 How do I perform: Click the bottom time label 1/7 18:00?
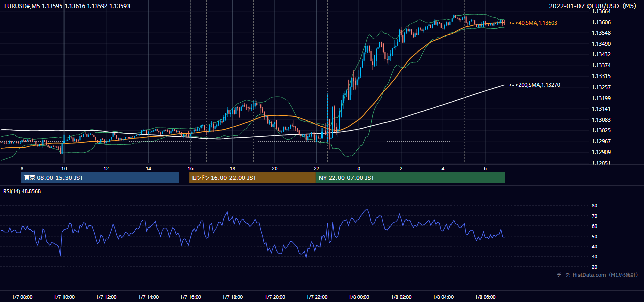pyautogui.click(x=232, y=297)
